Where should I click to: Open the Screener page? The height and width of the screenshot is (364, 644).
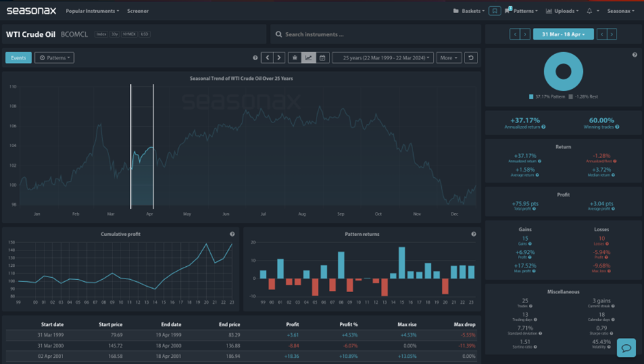pyautogui.click(x=138, y=11)
